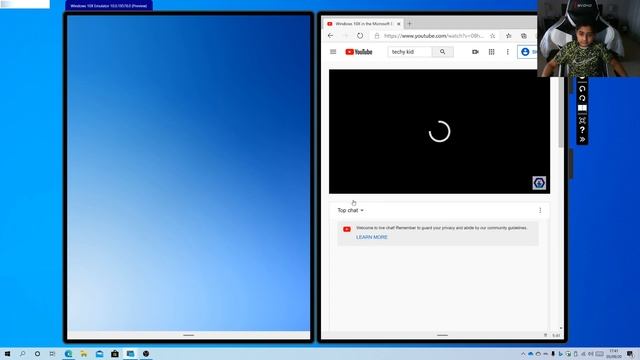The height and width of the screenshot is (360, 640).
Task: Open the Edge Collections icon
Action: 524,36
